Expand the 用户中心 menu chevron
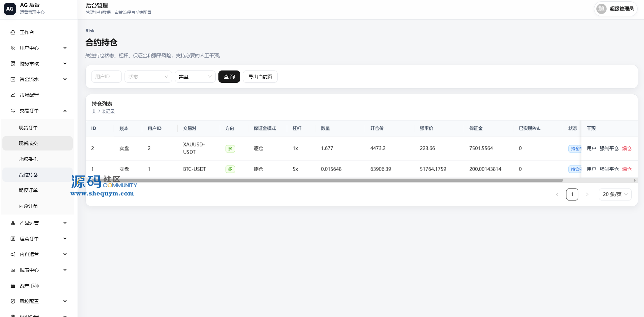The height and width of the screenshot is (317, 644). [x=65, y=48]
